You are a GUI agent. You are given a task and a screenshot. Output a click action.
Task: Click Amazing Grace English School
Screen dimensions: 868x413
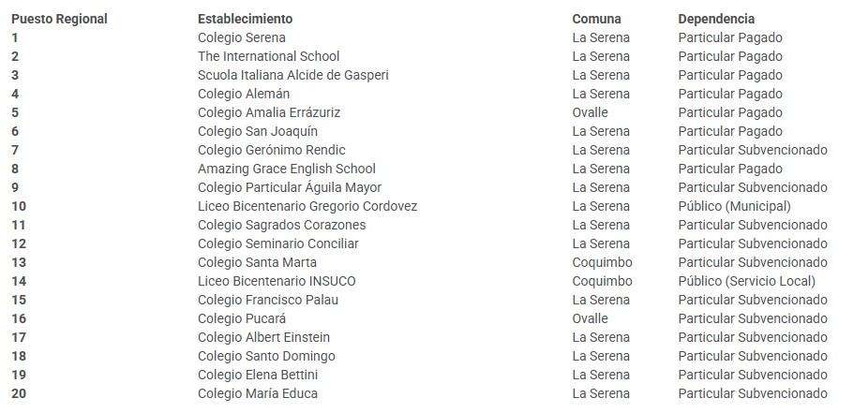pyautogui.click(x=286, y=169)
